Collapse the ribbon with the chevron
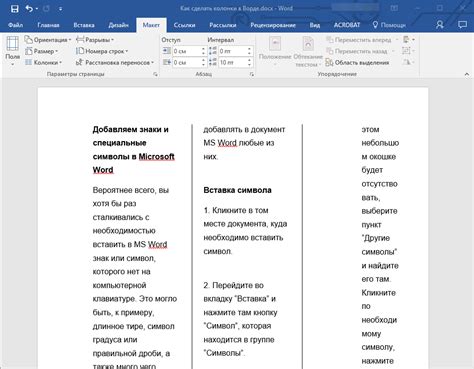 (467, 74)
